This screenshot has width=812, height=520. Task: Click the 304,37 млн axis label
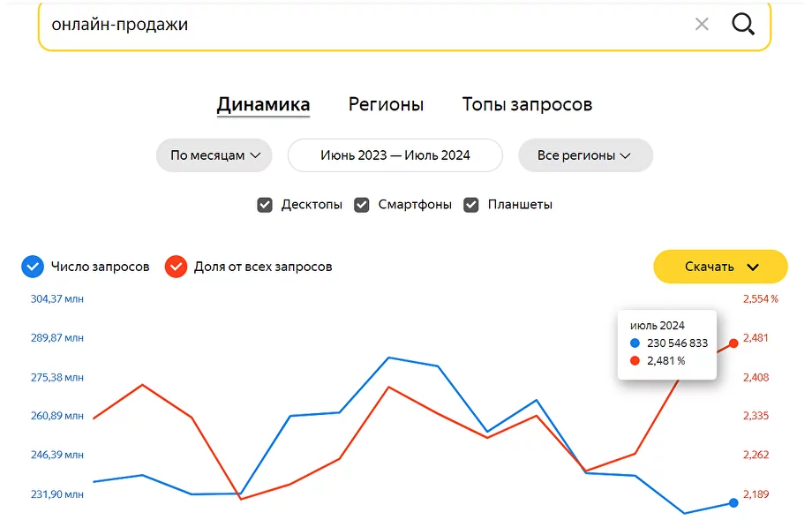click(x=57, y=298)
